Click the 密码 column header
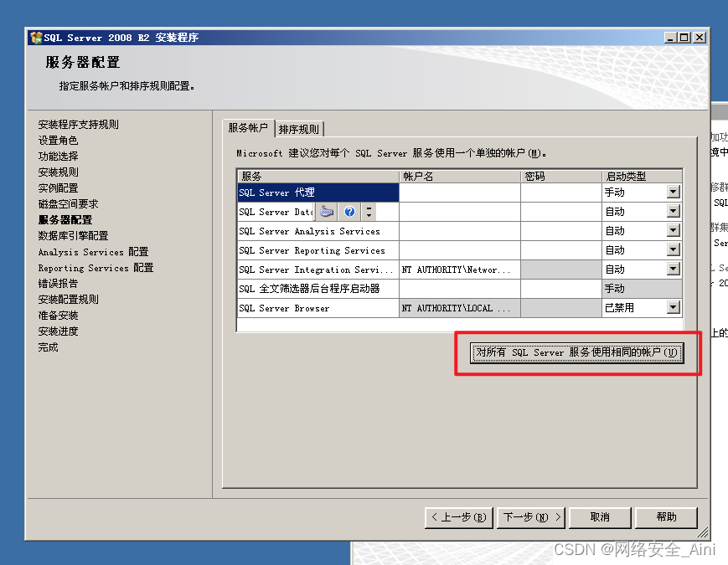Screen dimensions: 728x565 tap(560, 177)
